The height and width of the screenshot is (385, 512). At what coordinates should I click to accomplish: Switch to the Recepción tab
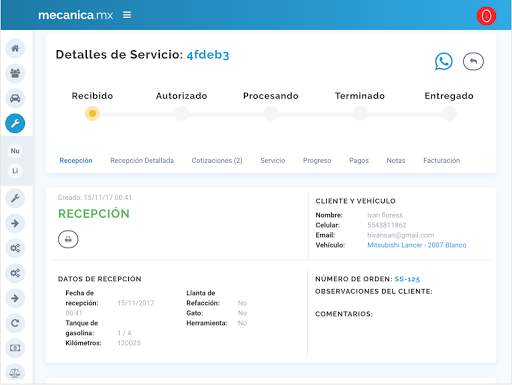(76, 160)
